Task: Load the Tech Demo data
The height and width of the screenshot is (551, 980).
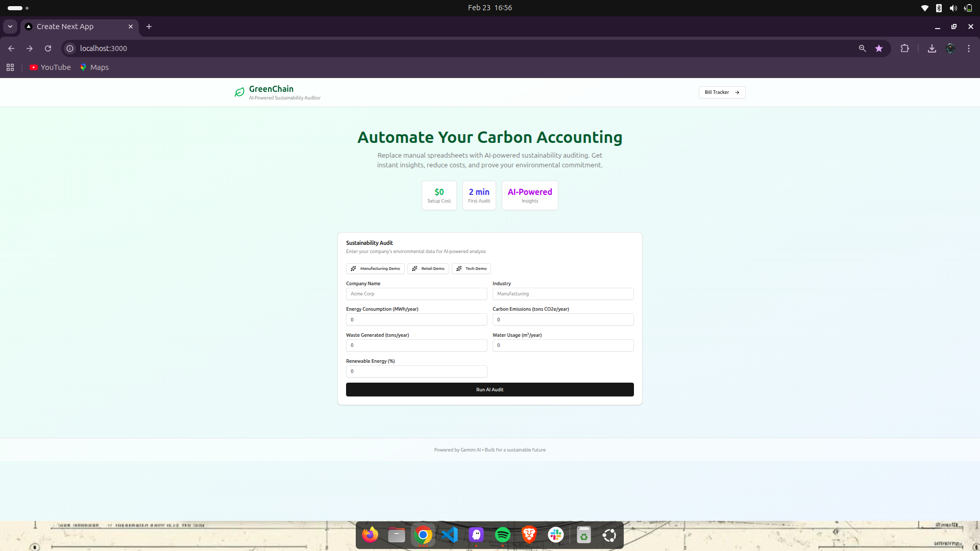Action: [x=471, y=269]
